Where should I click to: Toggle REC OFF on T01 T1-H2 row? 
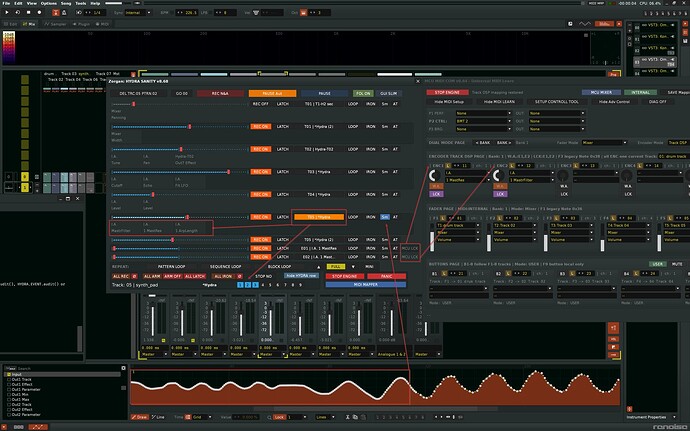(x=261, y=104)
